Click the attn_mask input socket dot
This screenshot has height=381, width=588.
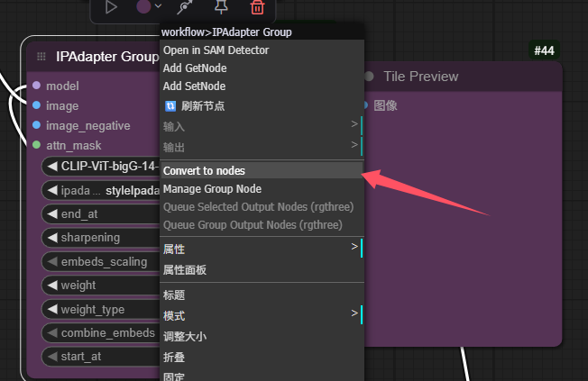(x=36, y=145)
